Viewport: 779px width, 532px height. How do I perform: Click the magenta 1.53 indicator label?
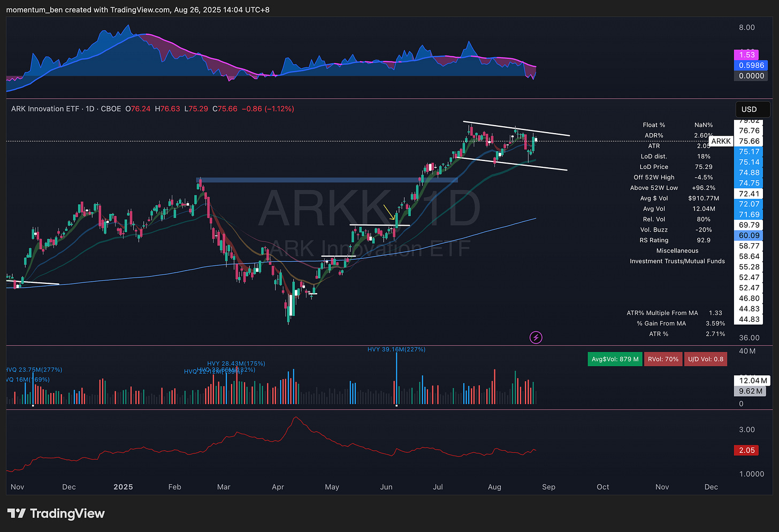tap(747, 55)
